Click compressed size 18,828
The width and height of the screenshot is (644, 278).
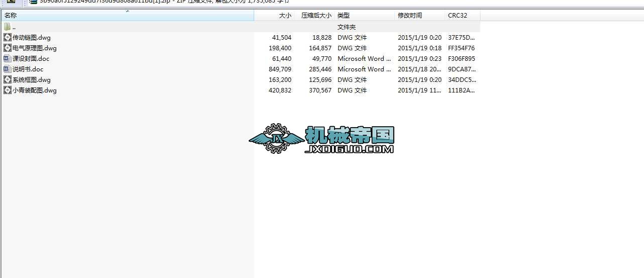[322, 38]
